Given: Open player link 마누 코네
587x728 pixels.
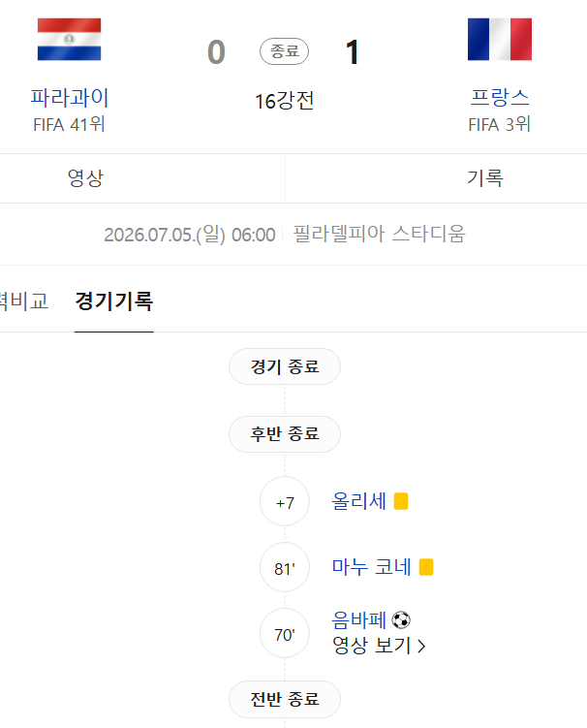Looking at the screenshot, I should click(x=371, y=567).
